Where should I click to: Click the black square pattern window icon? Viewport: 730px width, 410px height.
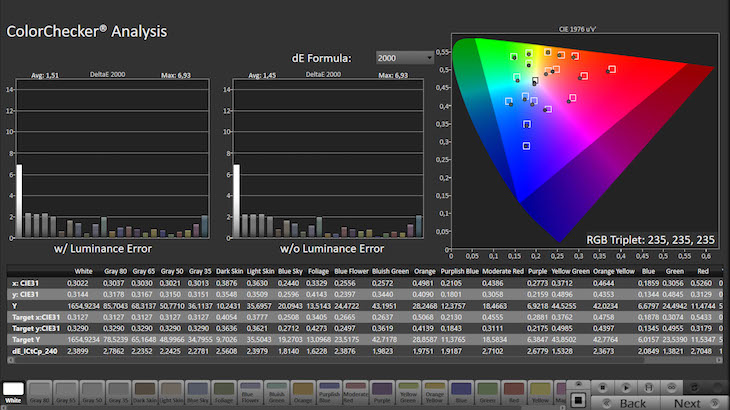pyautogui.click(x=578, y=400)
